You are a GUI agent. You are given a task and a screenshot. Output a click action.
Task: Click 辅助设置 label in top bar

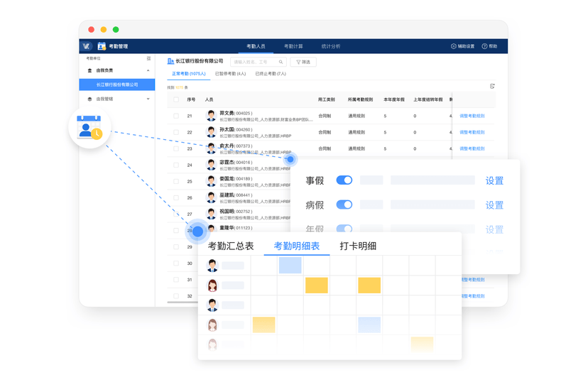coord(466,46)
